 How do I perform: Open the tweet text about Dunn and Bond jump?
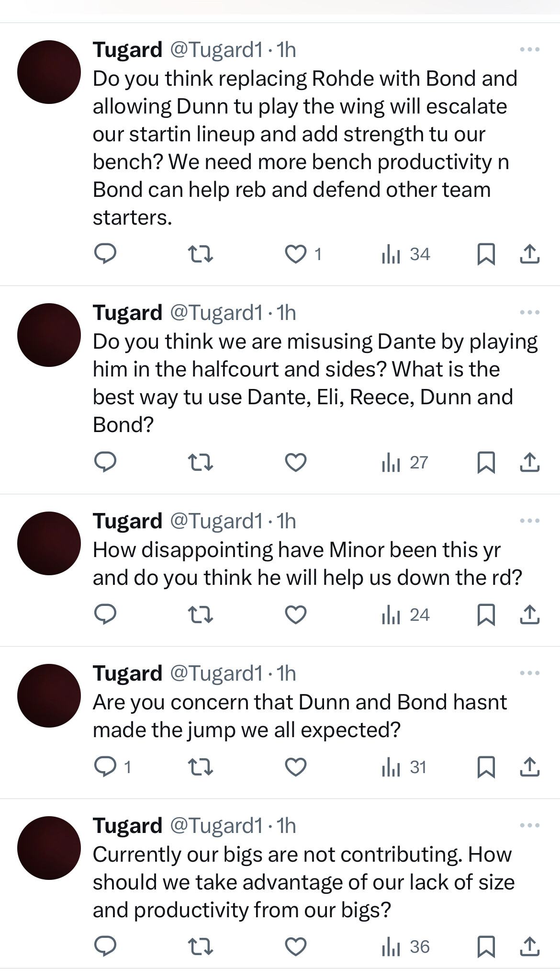[x=299, y=716]
